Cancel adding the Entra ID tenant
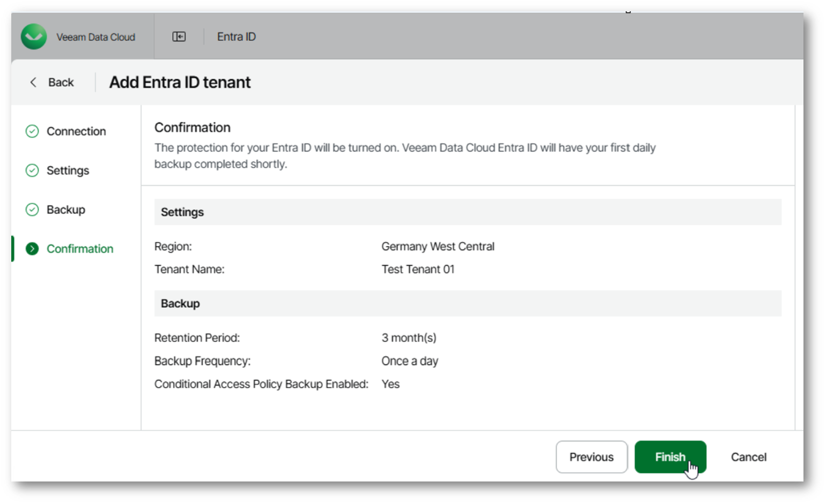 (748, 457)
